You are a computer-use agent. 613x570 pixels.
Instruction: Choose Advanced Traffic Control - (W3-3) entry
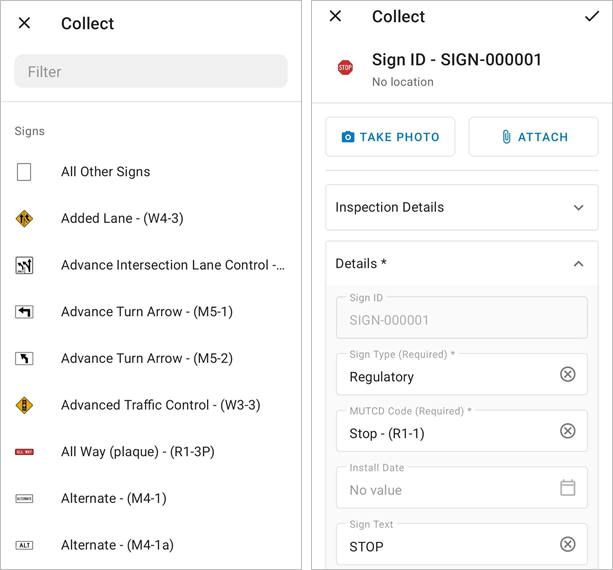[x=151, y=405]
